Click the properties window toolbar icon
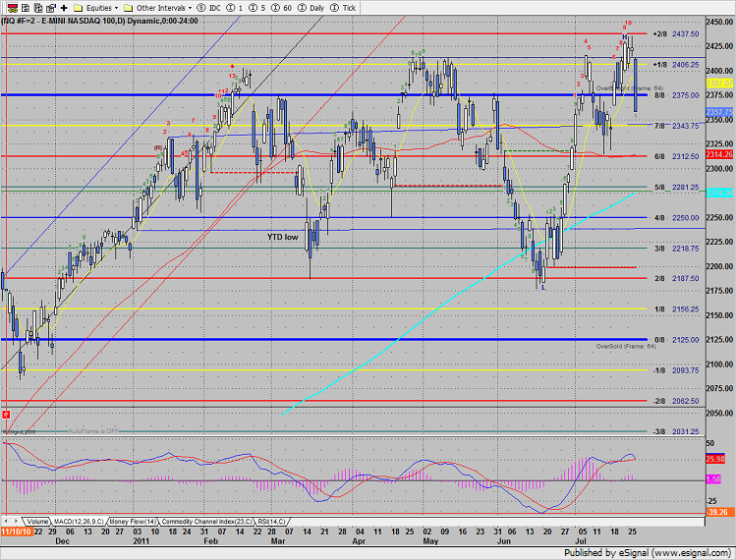The image size is (736, 560). tap(51, 8)
